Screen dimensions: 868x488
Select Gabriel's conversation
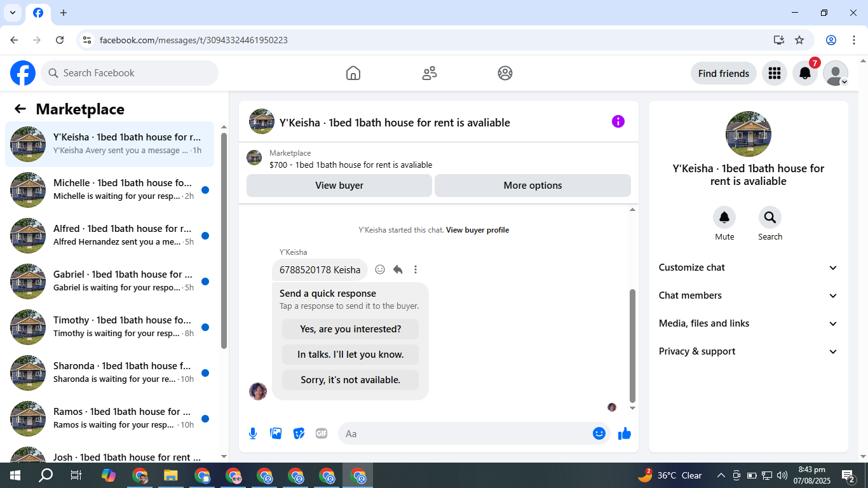[110, 281]
